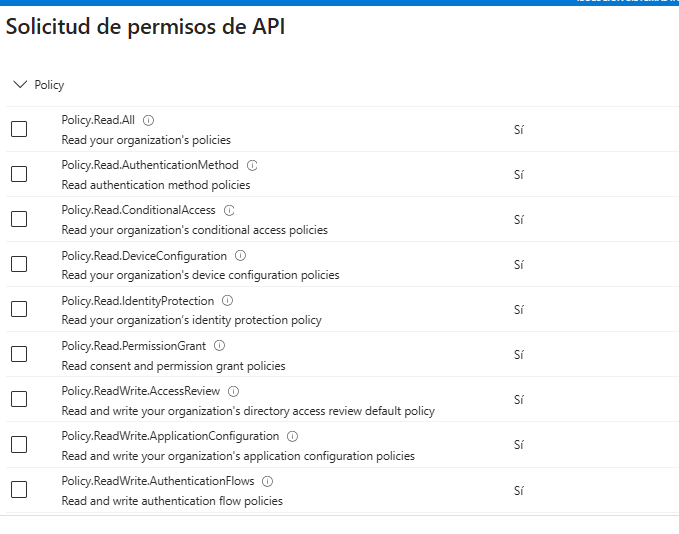Click Policy.Read.All permission name
The width and height of the screenshot is (679, 534).
98,120
